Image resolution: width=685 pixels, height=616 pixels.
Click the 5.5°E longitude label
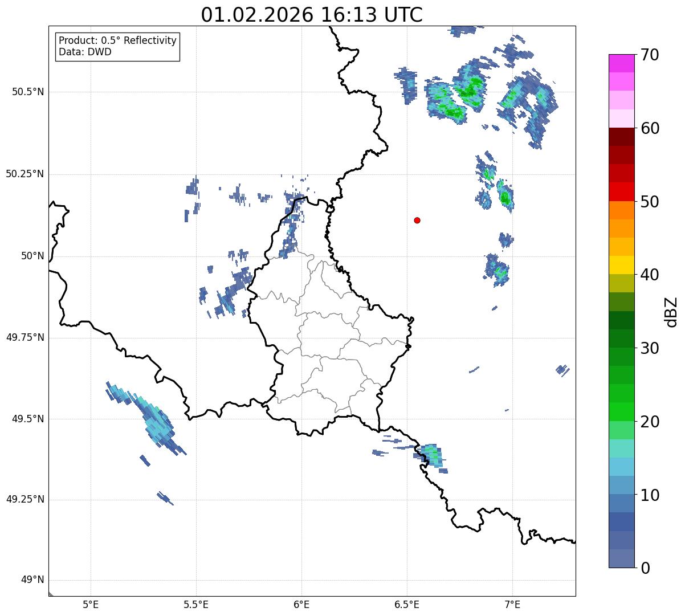tap(196, 605)
